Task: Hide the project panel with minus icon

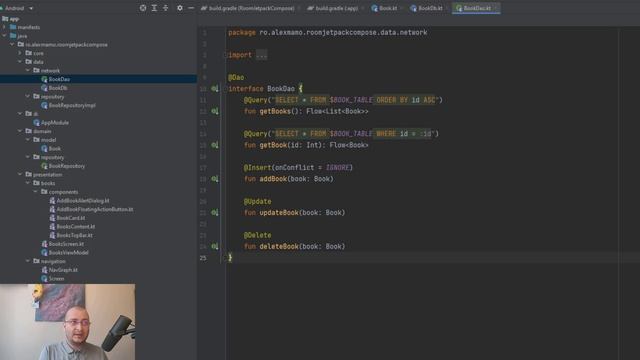Action: (x=191, y=8)
